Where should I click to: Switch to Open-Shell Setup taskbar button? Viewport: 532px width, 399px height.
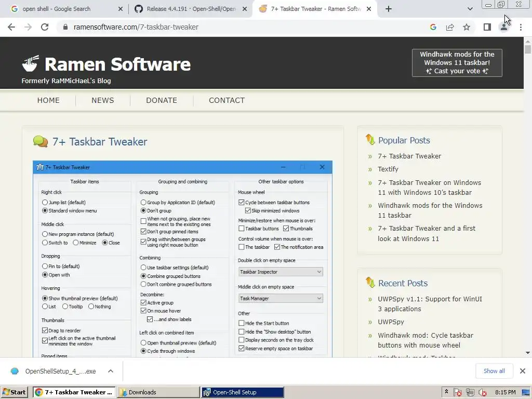243,392
